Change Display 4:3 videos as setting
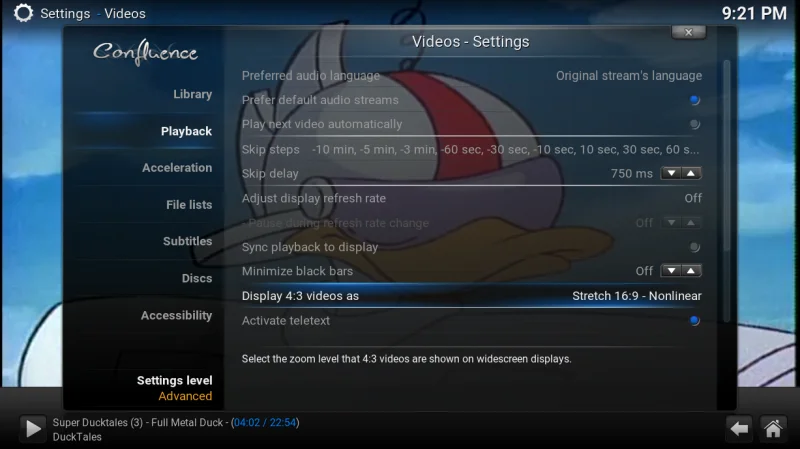 [x=472, y=296]
